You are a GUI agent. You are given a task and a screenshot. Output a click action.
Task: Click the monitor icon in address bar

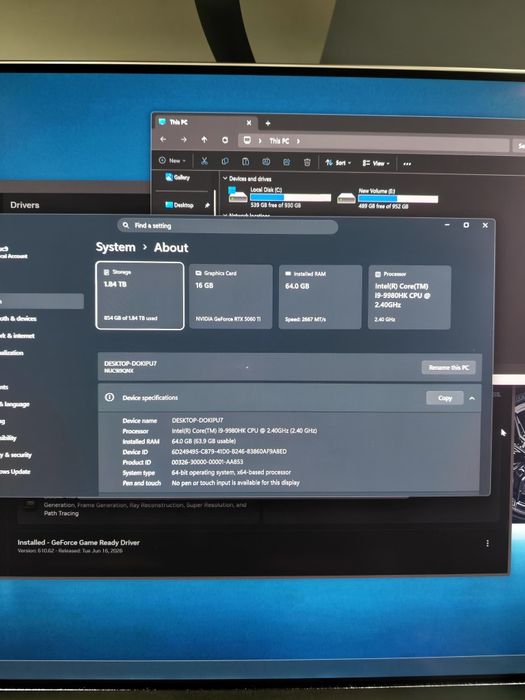(247, 140)
